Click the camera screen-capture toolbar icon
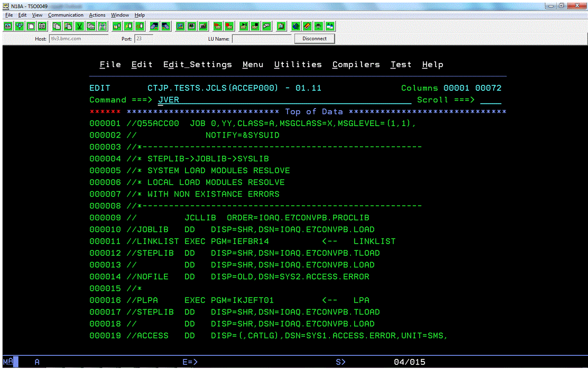This screenshot has height=369, width=588. point(8,26)
